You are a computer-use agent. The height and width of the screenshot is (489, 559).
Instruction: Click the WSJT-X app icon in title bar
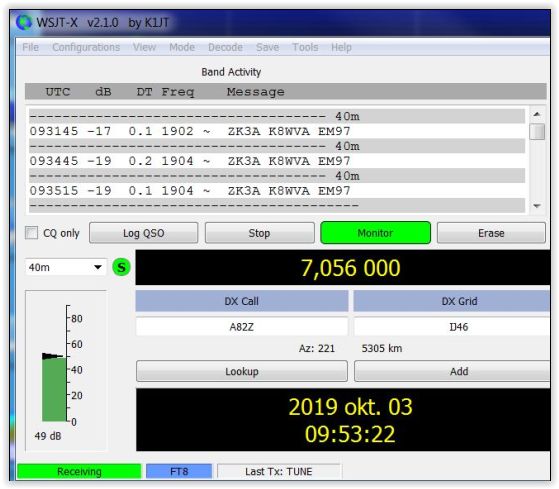tap(24, 22)
